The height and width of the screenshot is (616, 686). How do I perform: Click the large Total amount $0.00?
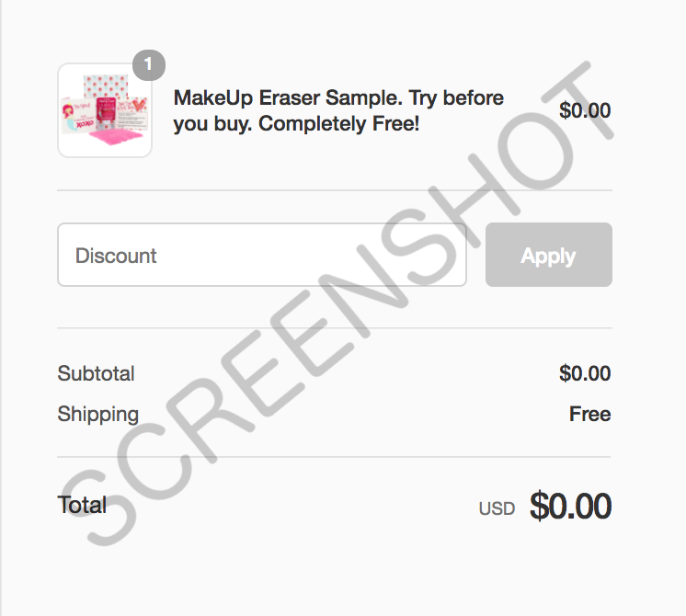[x=570, y=506]
